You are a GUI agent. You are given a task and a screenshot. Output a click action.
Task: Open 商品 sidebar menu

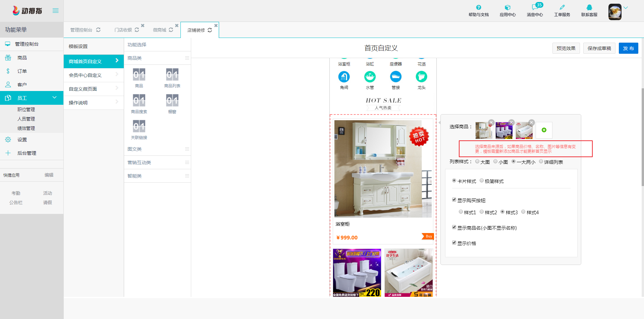32,58
